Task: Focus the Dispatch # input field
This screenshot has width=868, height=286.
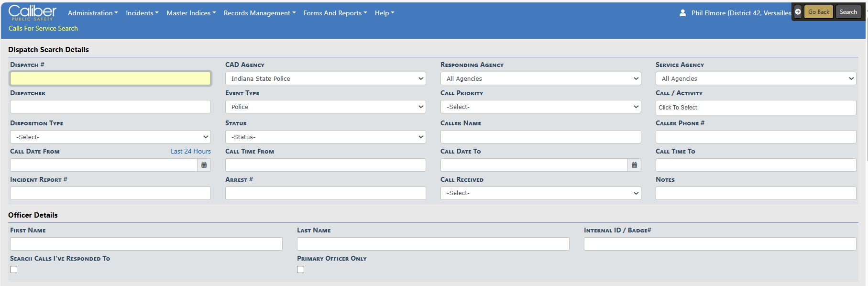Action: (x=110, y=78)
